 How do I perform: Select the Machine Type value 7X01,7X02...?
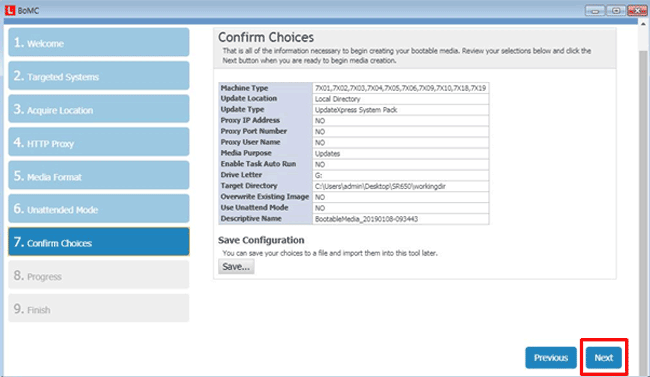[x=400, y=88]
